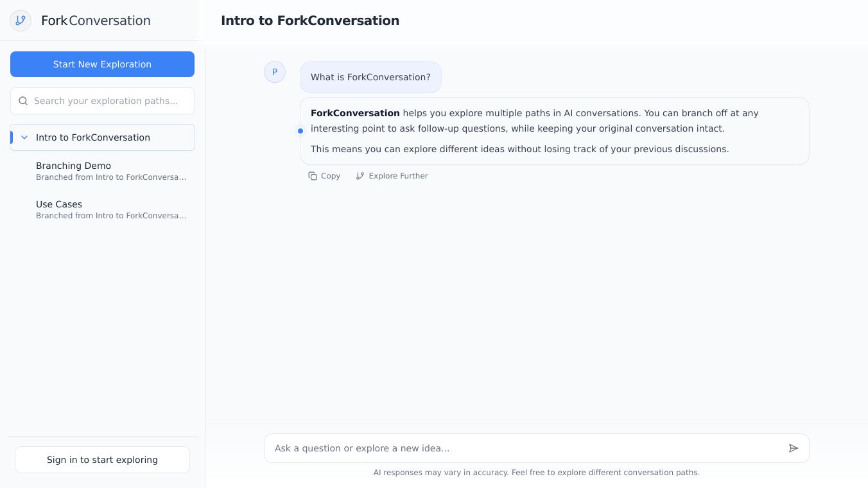
Task: Copy the AI response
Action: [x=324, y=176]
